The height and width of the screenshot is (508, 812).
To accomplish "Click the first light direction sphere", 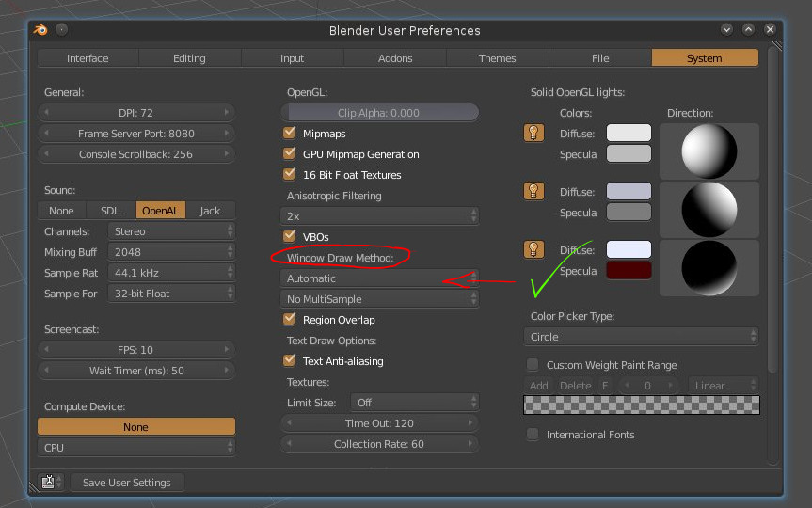I will coord(709,151).
